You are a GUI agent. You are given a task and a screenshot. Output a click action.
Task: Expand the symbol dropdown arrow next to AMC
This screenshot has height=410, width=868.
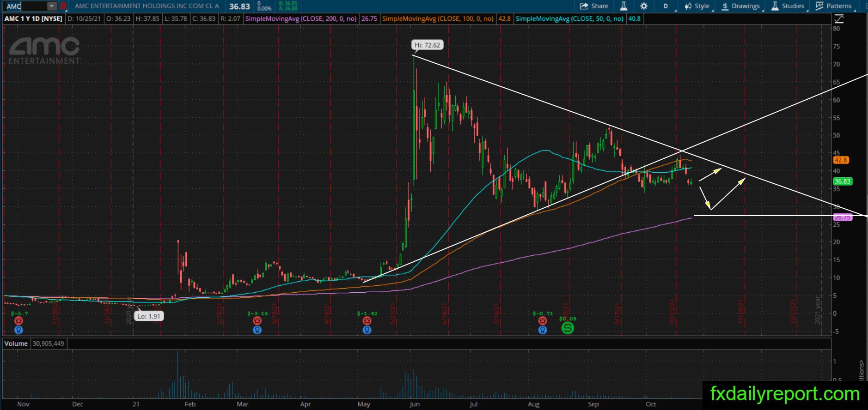click(52, 6)
